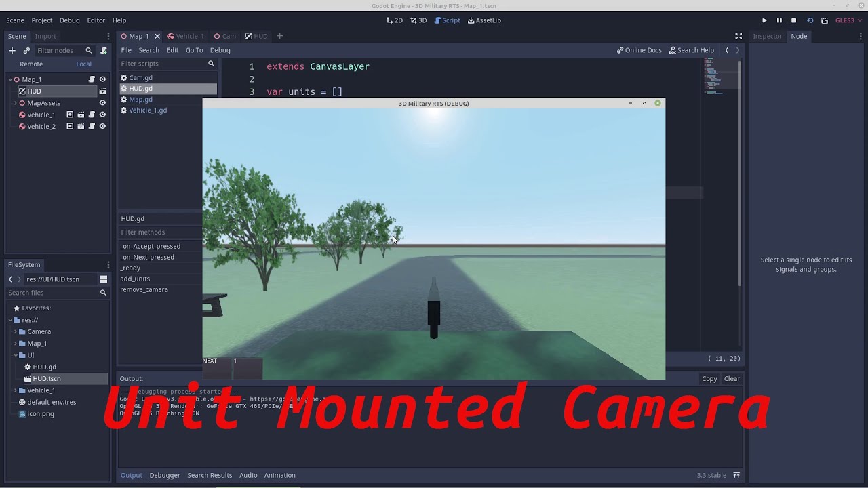Open the AssetLib workspace
This screenshot has height=488, width=868.
(x=484, y=20)
